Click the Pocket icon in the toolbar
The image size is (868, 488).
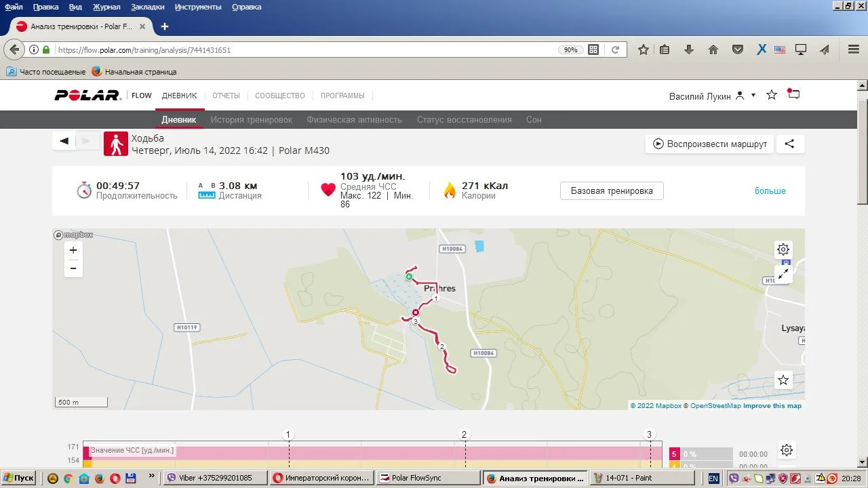(738, 49)
